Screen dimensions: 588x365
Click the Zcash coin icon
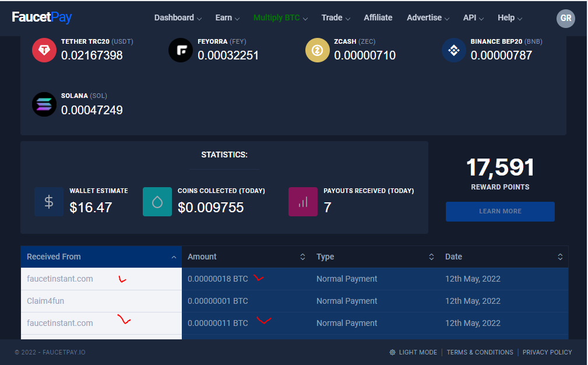(317, 50)
